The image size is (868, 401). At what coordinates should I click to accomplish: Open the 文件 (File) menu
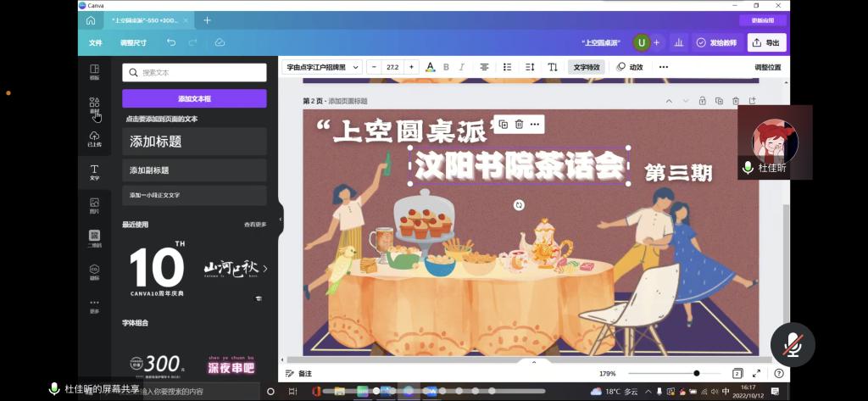click(x=96, y=42)
